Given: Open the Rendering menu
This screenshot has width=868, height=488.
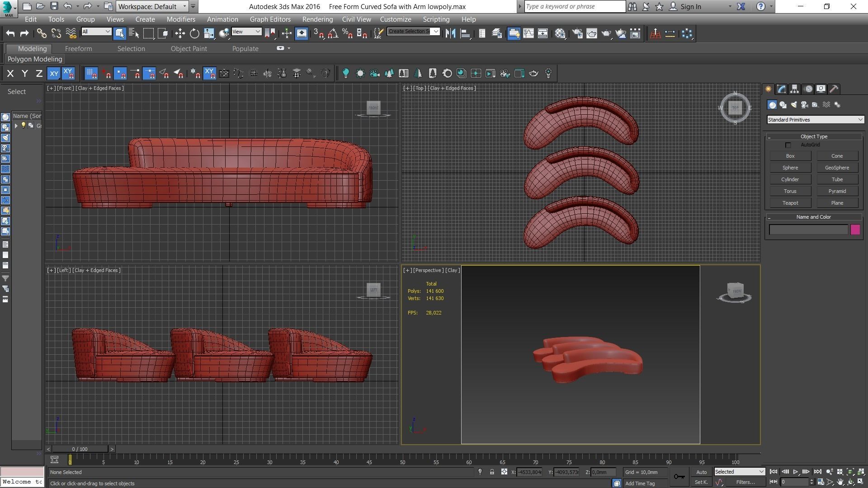Looking at the screenshot, I should coord(317,19).
